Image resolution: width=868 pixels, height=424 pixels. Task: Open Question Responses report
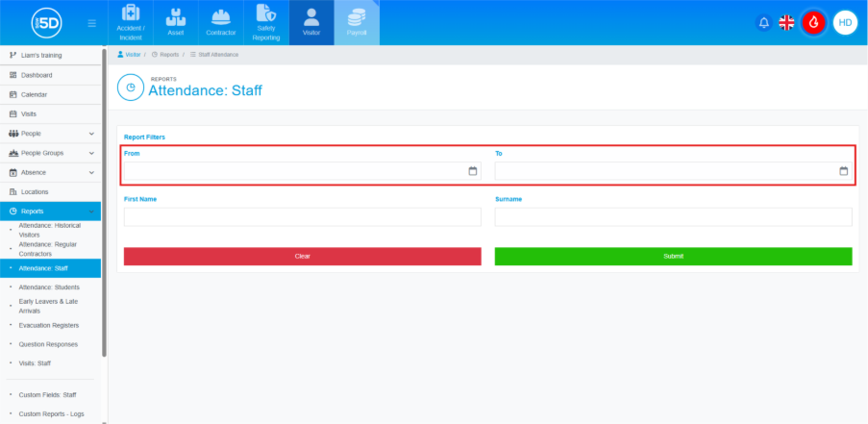[x=48, y=344]
